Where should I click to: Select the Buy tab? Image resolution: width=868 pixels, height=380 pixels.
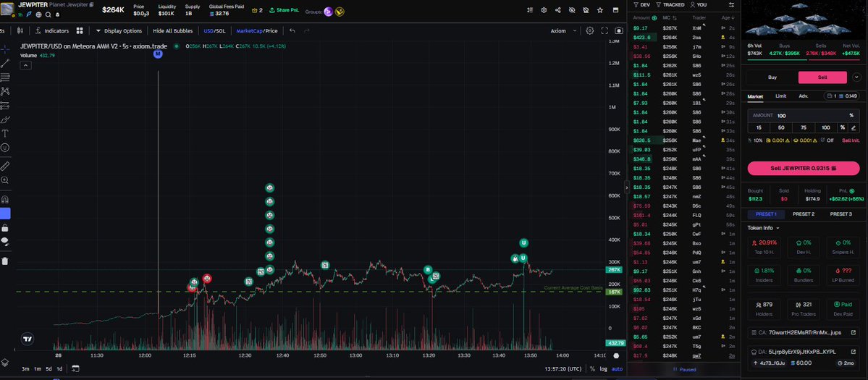pyautogui.click(x=772, y=77)
